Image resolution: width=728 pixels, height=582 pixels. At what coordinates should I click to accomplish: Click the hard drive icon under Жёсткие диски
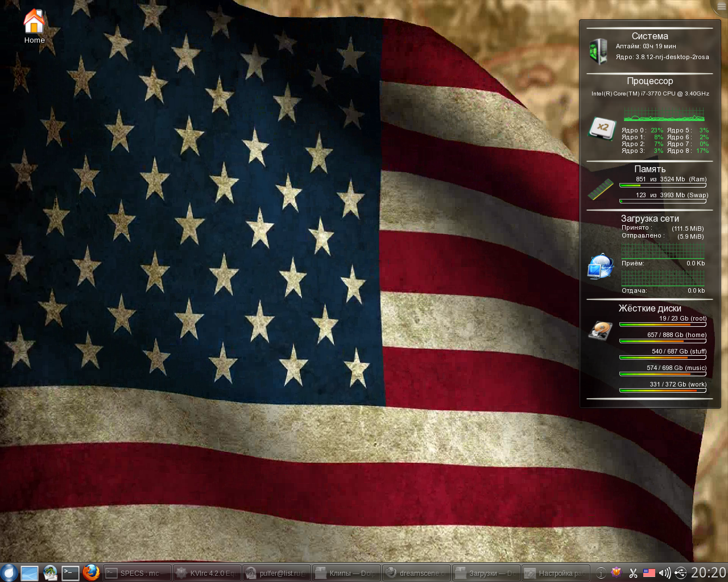click(601, 330)
